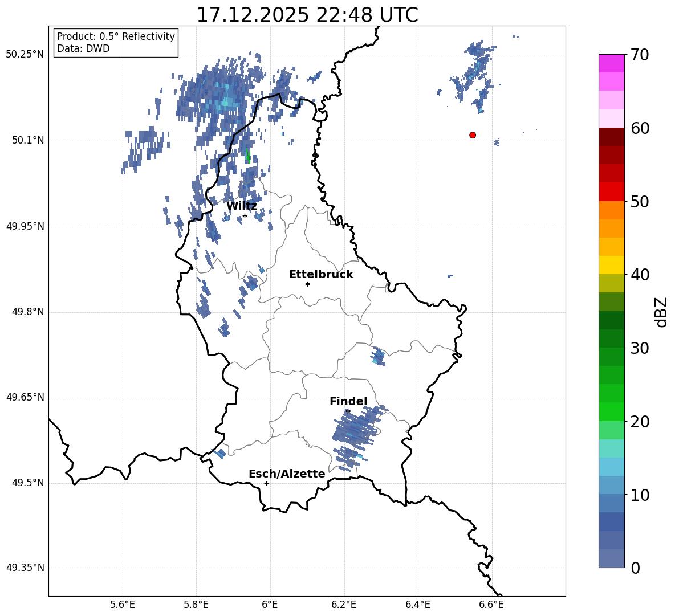Screen dimensions: 675x616
Task: Pick the magenta swatch at top of colorbar
Action: tap(612, 64)
